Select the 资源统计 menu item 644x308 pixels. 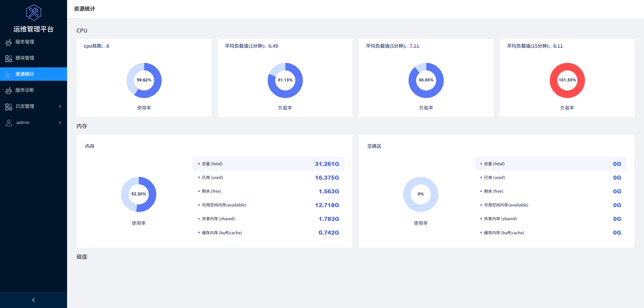34,74
